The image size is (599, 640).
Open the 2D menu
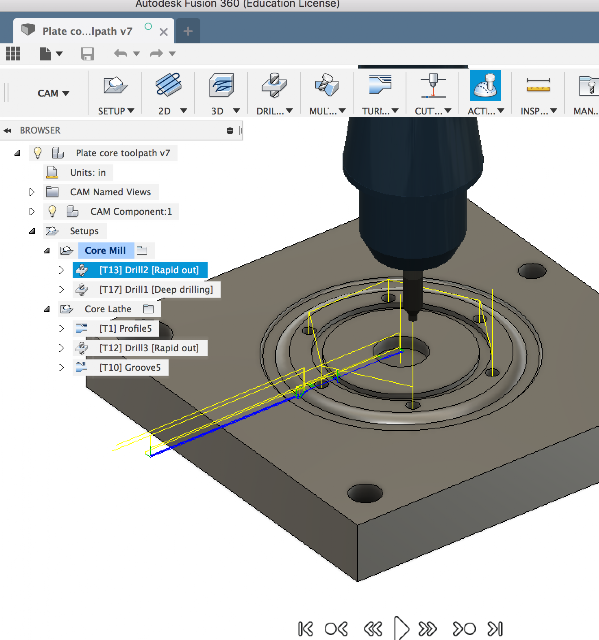tap(172, 111)
